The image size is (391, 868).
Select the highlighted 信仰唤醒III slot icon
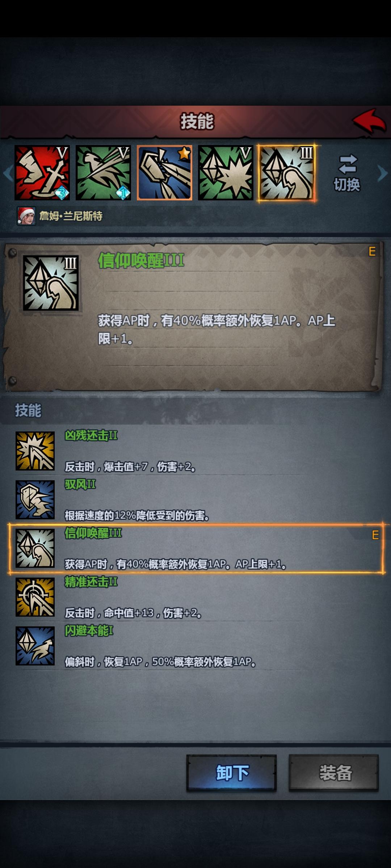pos(287,173)
